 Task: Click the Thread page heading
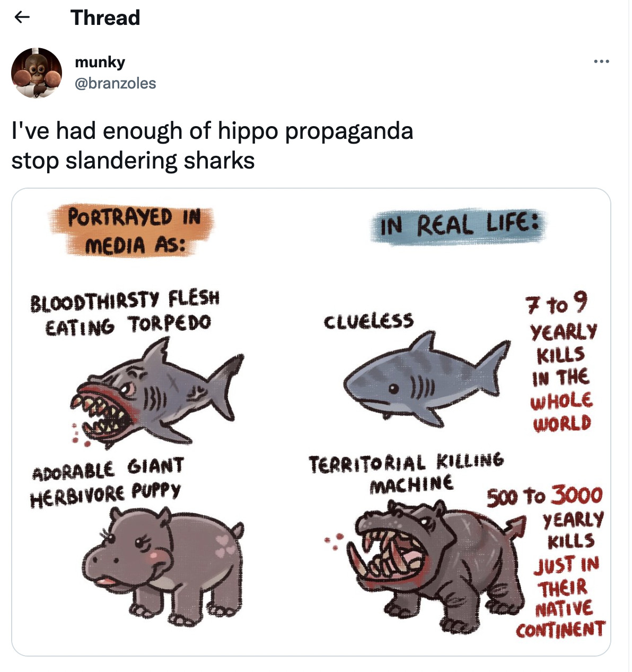105,17
